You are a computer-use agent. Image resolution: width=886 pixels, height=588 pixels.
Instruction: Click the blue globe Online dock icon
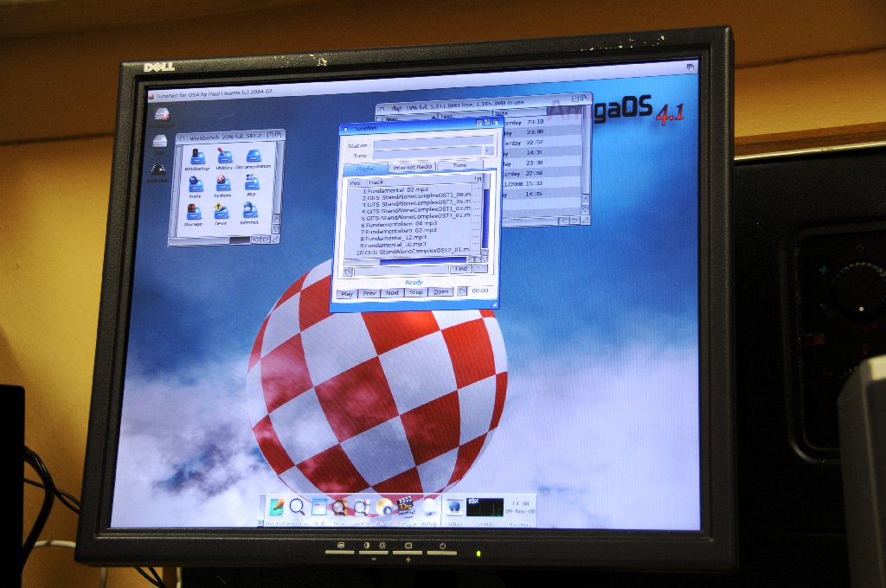(454, 507)
